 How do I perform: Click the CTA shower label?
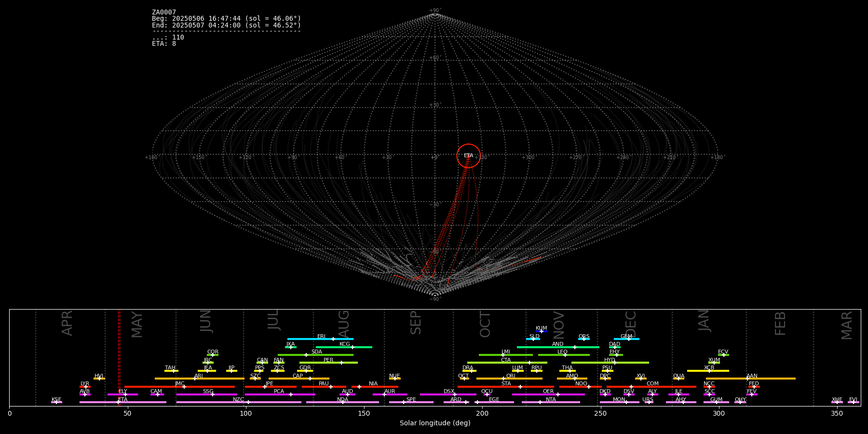[x=506, y=360]
